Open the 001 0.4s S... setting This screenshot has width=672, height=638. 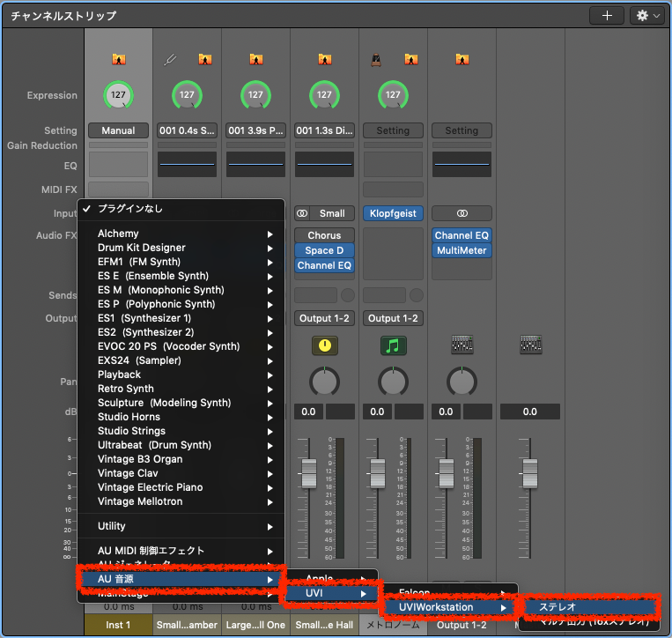pyautogui.click(x=187, y=130)
